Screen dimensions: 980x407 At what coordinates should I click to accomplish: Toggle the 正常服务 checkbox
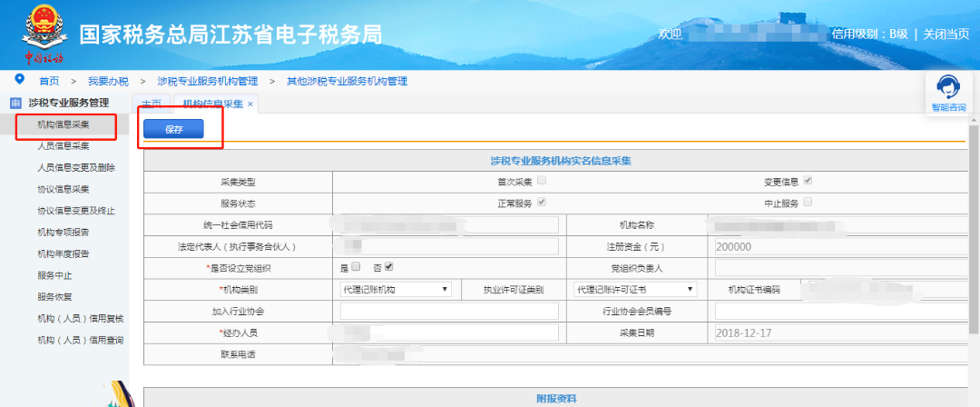[542, 203]
